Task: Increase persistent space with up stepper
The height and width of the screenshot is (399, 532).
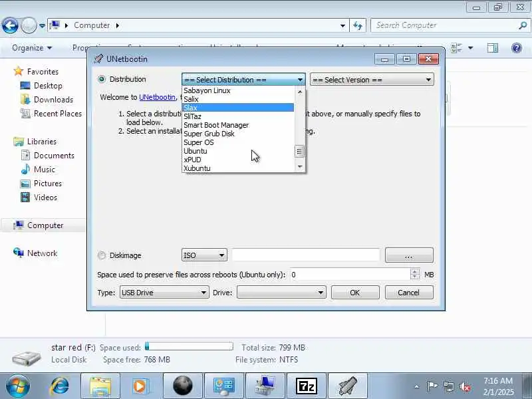Action: (415, 271)
